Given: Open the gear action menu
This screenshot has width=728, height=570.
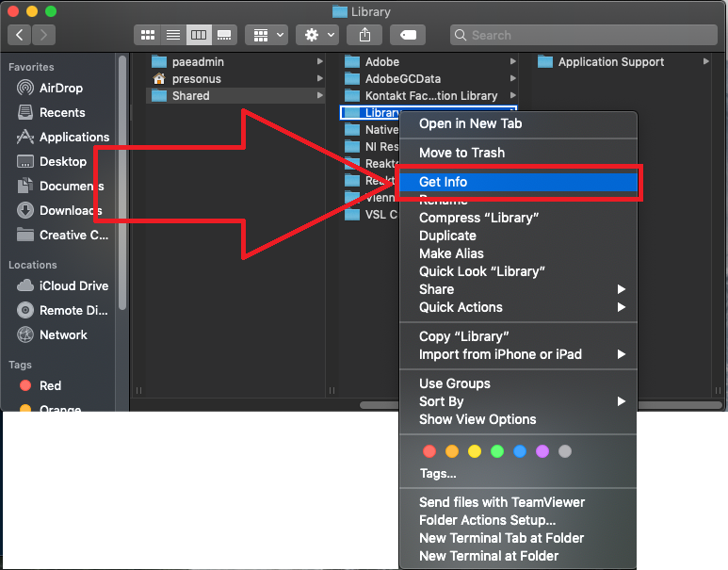Looking at the screenshot, I should 317,35.
